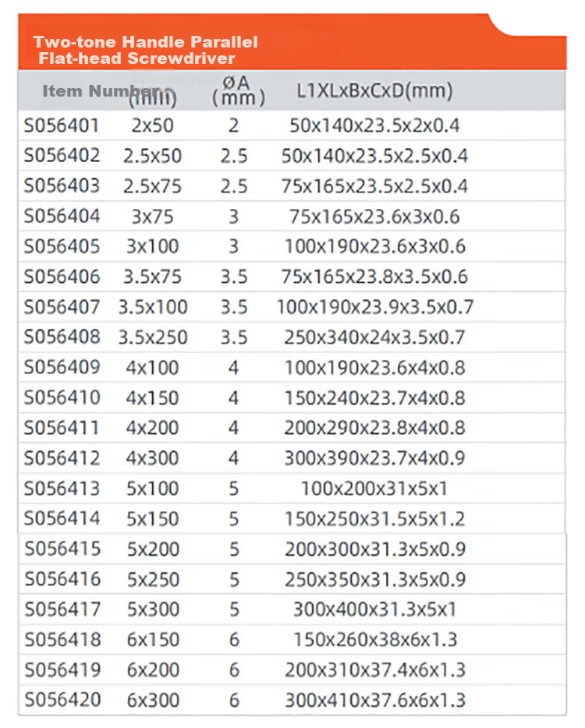Click the title 'Two-tone Handle Parallel Flat-head Screwdriver'
Image resolution: width=585 pixels, height=728 pixels.
coord(145,50)
